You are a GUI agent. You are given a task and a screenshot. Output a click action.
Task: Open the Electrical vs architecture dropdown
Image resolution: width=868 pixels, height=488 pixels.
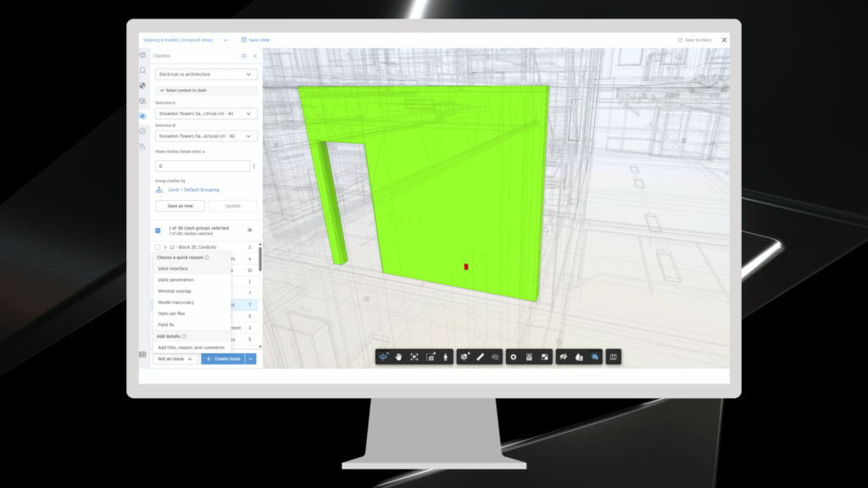[206, 75]
